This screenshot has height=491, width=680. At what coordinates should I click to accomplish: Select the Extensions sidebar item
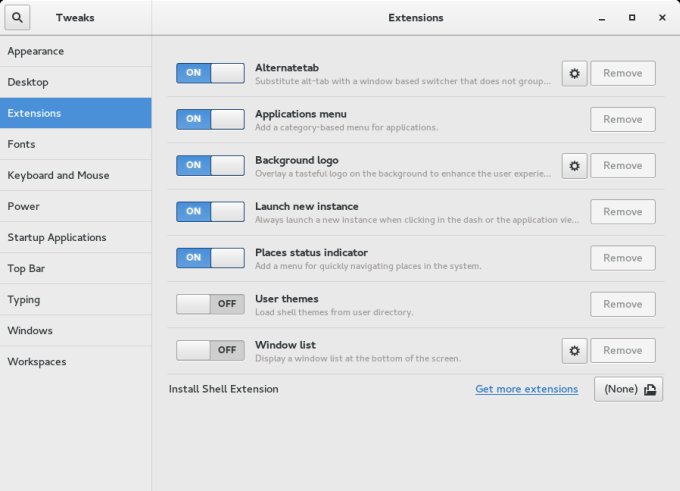pos(75,113)
